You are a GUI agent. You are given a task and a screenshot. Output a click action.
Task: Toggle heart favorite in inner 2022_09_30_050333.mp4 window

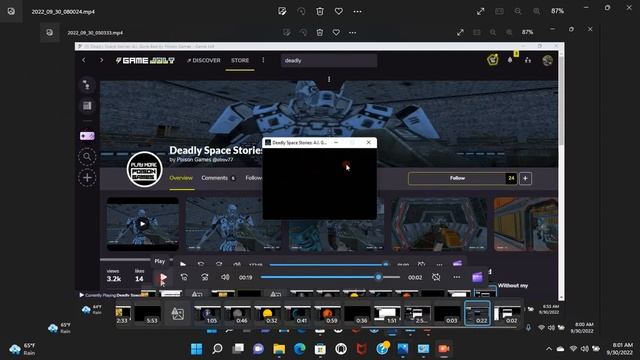coord(336,32)
